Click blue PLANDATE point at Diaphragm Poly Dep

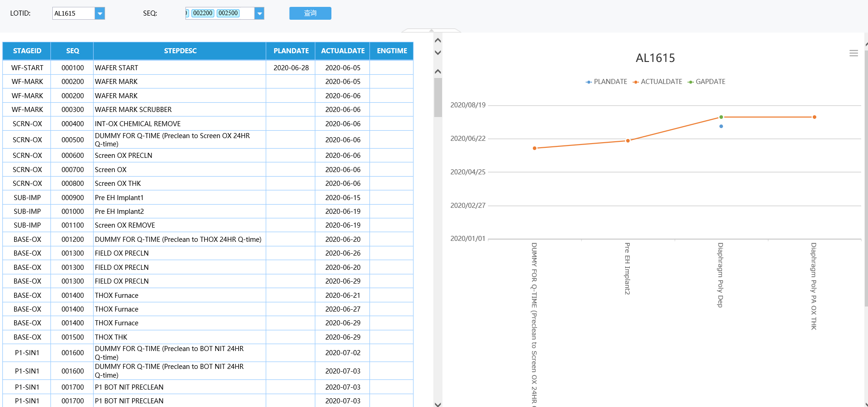pos(721,126)
